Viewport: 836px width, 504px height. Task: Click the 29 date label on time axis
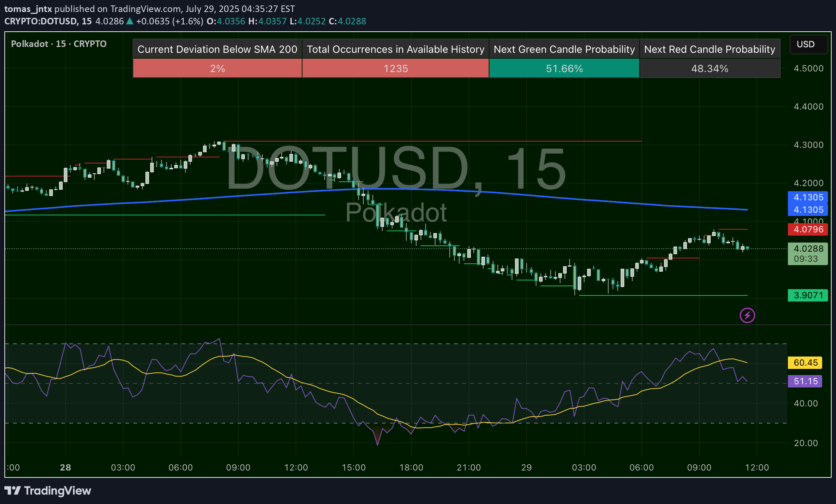click(x=526, y=467)
